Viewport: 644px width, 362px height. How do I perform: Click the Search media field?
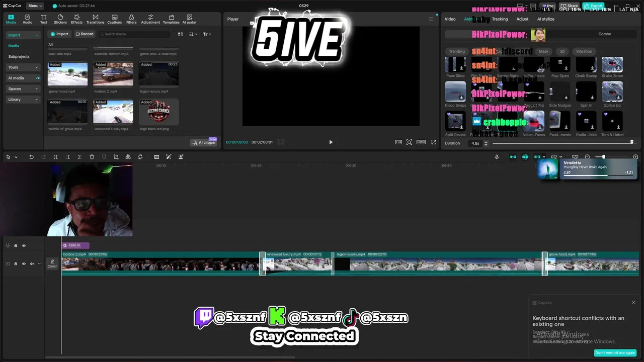(x=134, y=34)
